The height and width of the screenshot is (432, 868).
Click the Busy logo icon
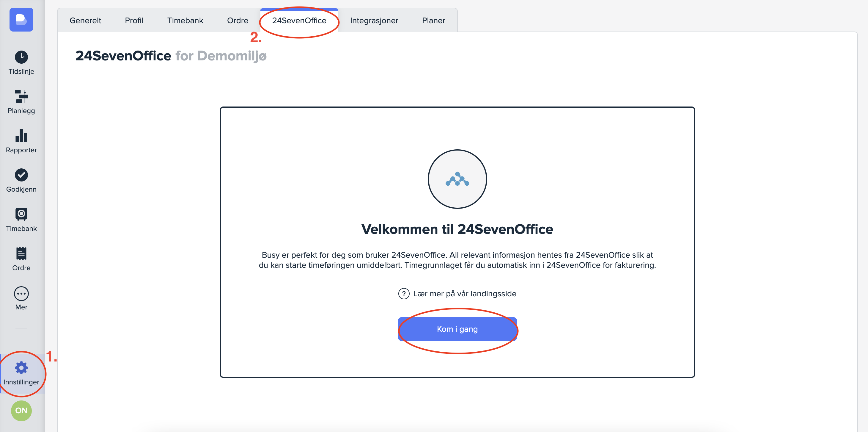point(21,20)
